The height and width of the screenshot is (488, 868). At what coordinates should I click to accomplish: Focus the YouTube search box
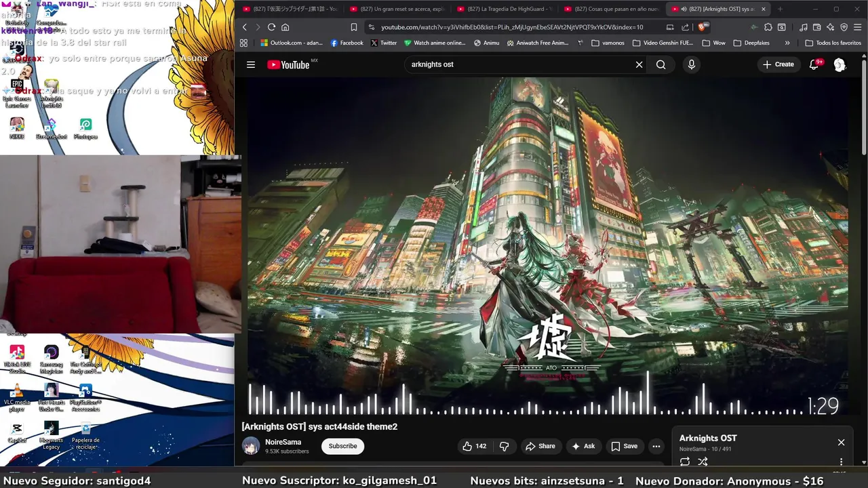click(519, 64)
